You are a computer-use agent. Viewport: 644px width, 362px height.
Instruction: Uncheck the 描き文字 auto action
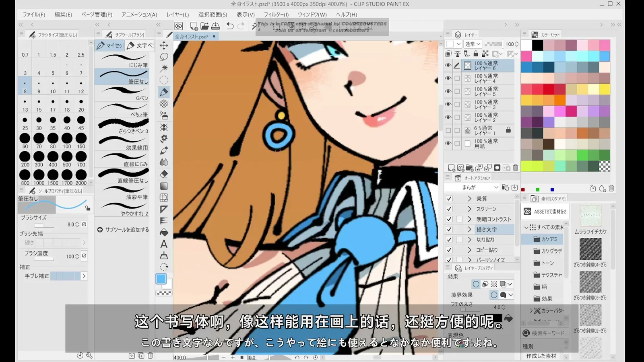coord(449,229)
